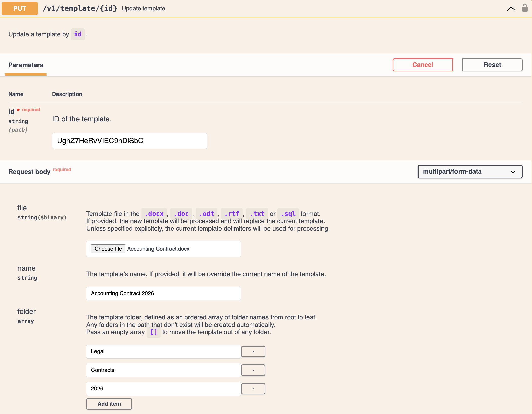Click the Description column header
This screenshot has width=532, height=414.
click(67, 94)
